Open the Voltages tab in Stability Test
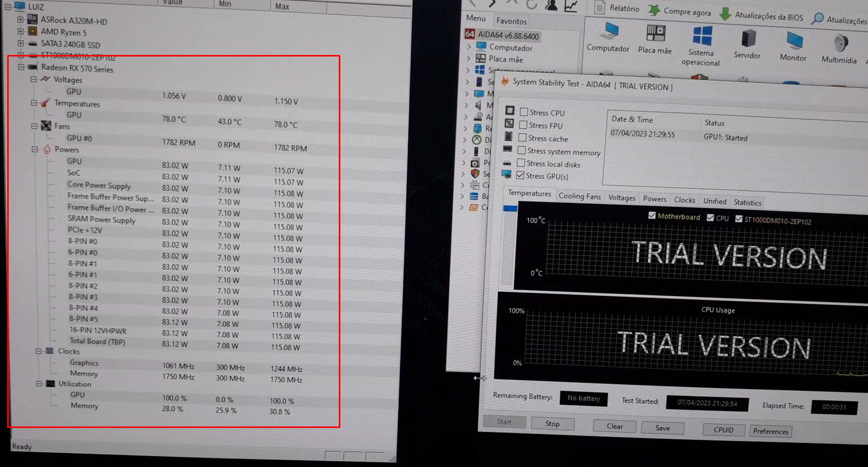 pyautogui.click(x=622, y=197)
